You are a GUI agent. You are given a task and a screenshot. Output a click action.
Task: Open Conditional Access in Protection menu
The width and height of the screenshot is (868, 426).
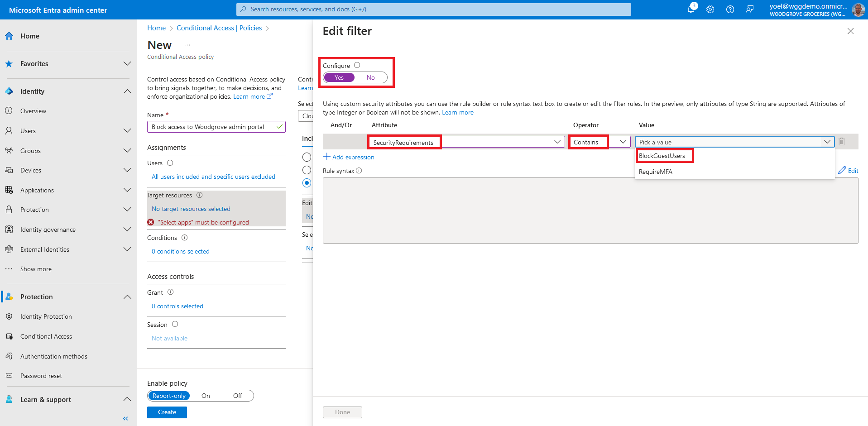(x=46, y=336)
